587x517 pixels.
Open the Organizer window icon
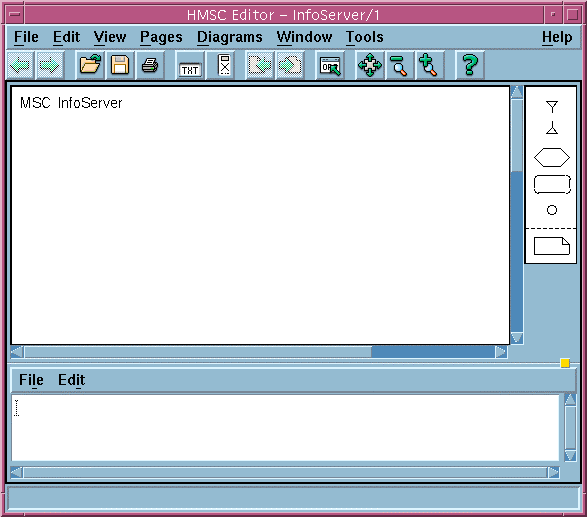pos(330,66)
